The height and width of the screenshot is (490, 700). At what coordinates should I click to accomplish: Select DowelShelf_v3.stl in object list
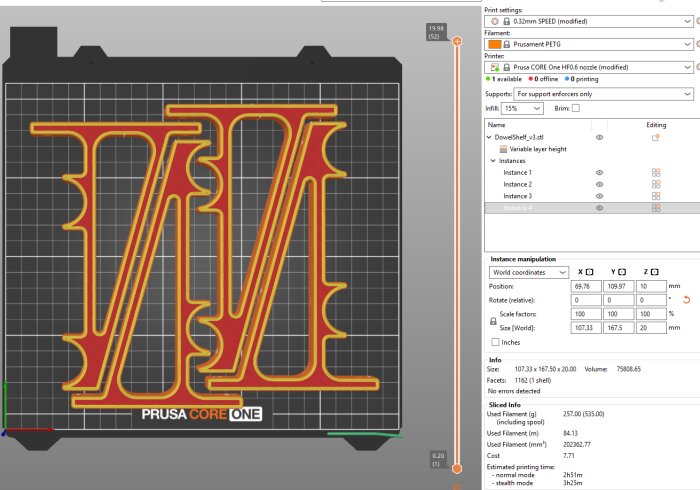click(519, 137)
